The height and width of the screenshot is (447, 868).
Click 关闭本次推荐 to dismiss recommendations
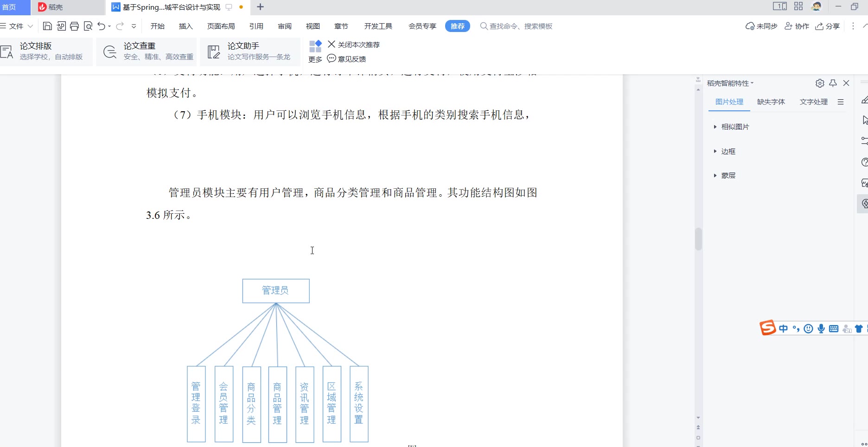point(354,45)
